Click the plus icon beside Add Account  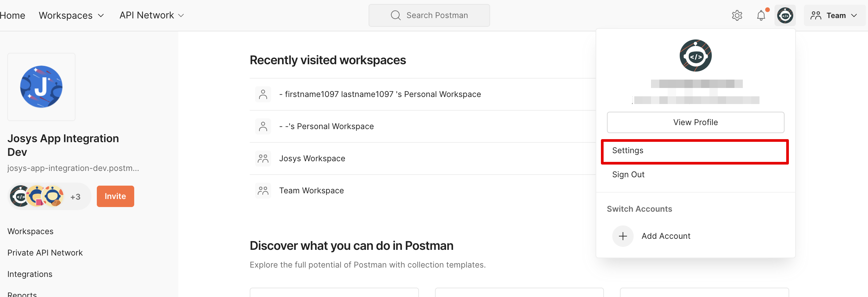(x=623, y=236)
